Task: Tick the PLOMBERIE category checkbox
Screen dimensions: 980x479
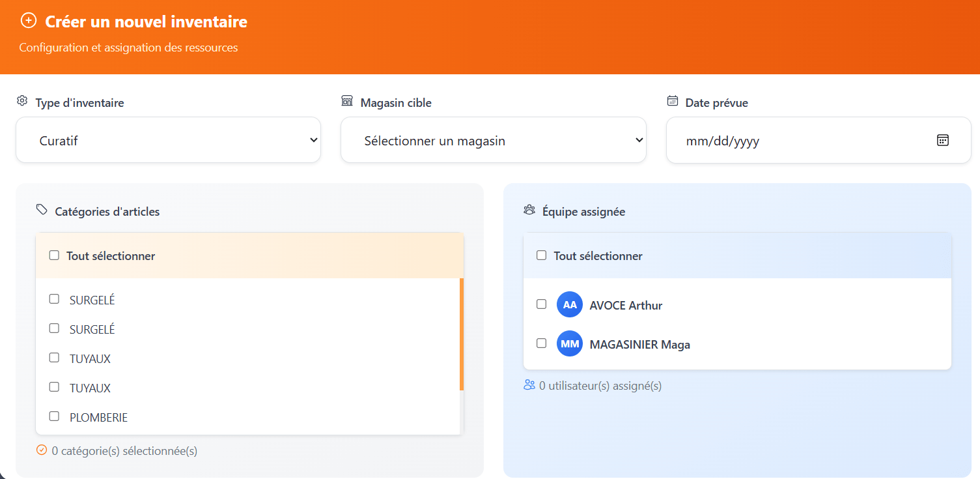Action: (x=55, y=416)
